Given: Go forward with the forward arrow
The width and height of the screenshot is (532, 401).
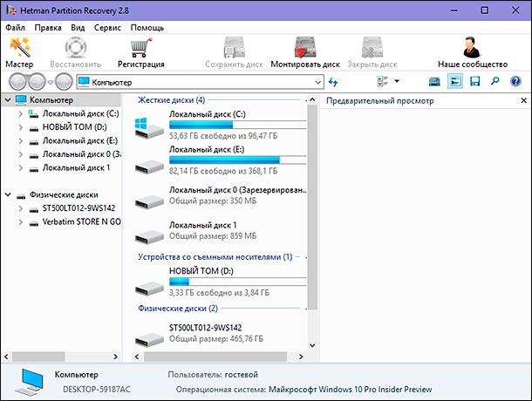Looking at the screenshot, I should 37,82.
